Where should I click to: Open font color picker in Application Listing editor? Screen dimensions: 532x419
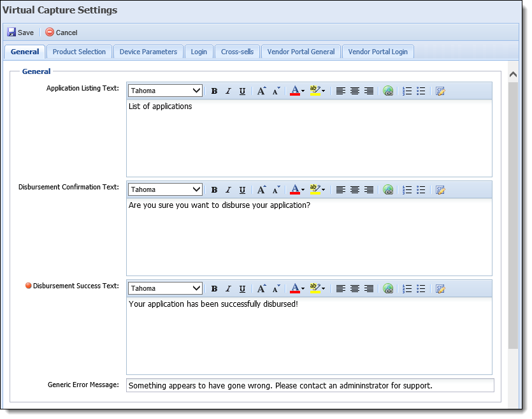pyautogui.click(x=297, y=91)
